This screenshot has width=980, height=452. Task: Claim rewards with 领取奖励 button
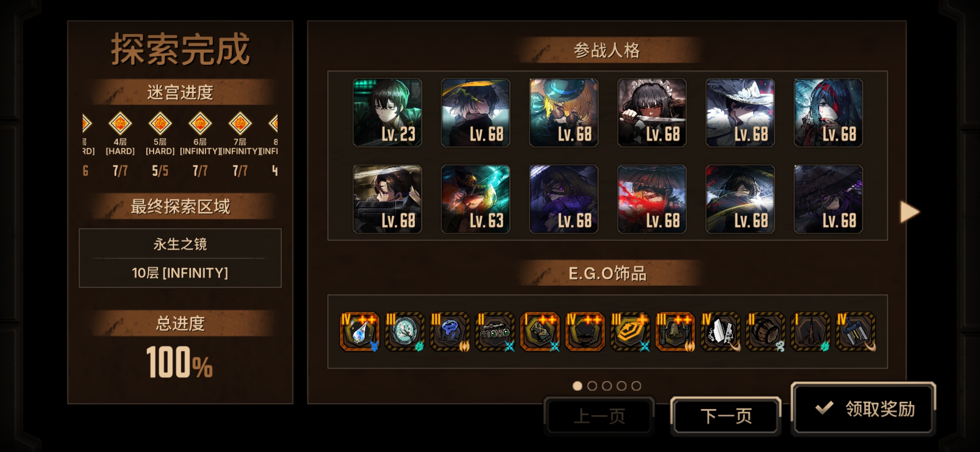pyautogui.click(x=864, y=408)
